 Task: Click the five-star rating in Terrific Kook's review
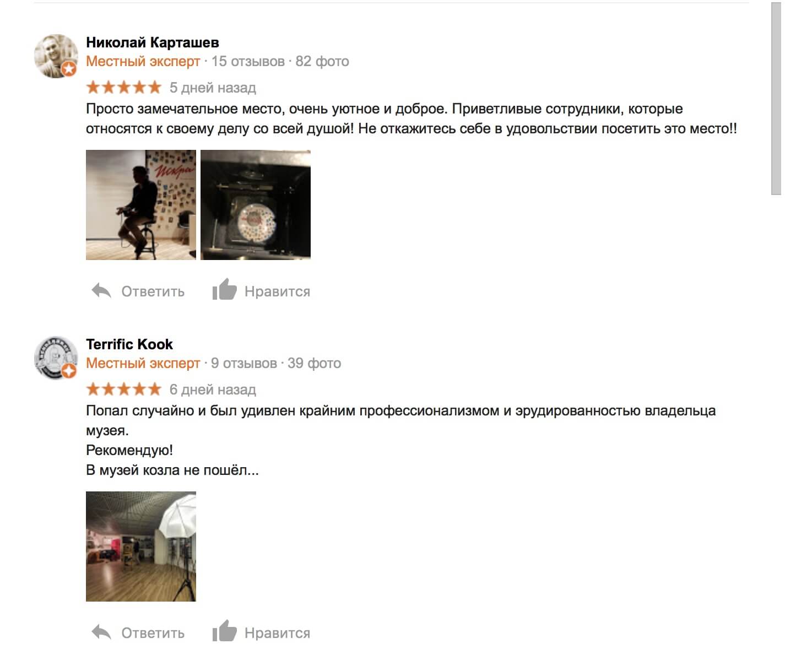click(x=123, y=389)
